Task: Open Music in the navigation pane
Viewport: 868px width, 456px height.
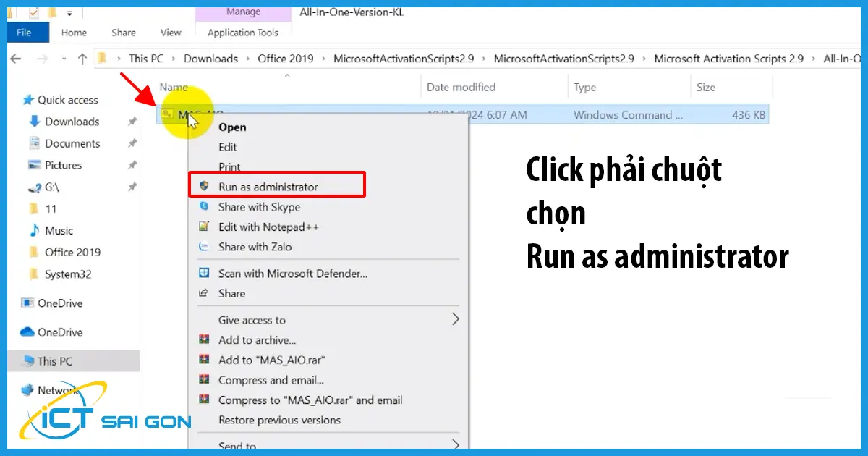Action: tap(51, 230)
